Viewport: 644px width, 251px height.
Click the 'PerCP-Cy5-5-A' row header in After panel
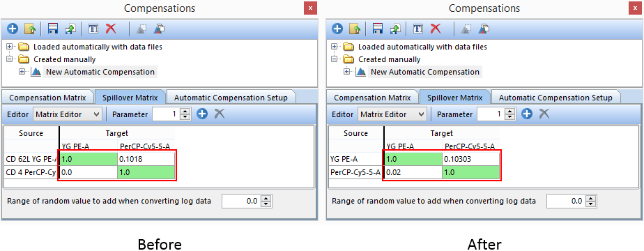pyautogui.click(x=357, y=173)
